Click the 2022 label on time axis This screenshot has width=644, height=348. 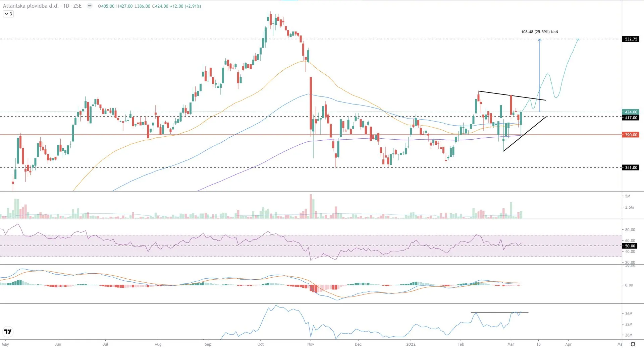pyautogui.click(x=411, y=344)
